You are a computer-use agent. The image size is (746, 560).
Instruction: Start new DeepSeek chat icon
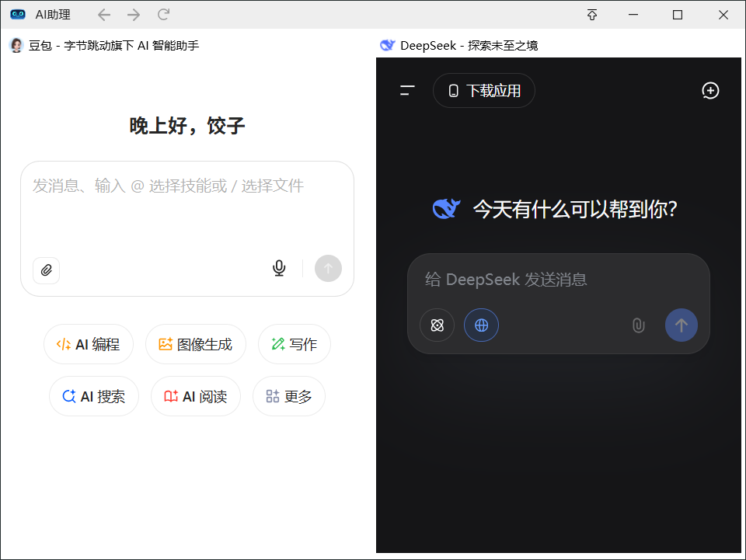tap(710, 90)
